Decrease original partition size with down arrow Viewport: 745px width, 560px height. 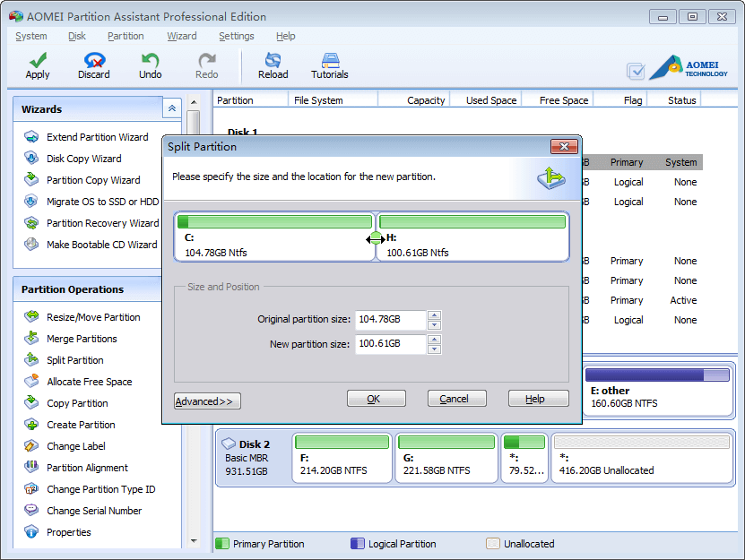(x=434, y=325)
